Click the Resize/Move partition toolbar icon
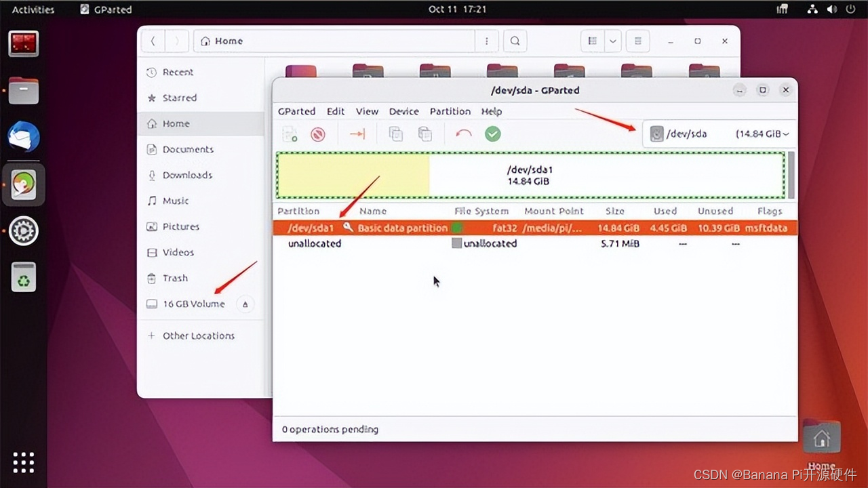The width and height of the screenshot is (868, 488). click(357, 134)
